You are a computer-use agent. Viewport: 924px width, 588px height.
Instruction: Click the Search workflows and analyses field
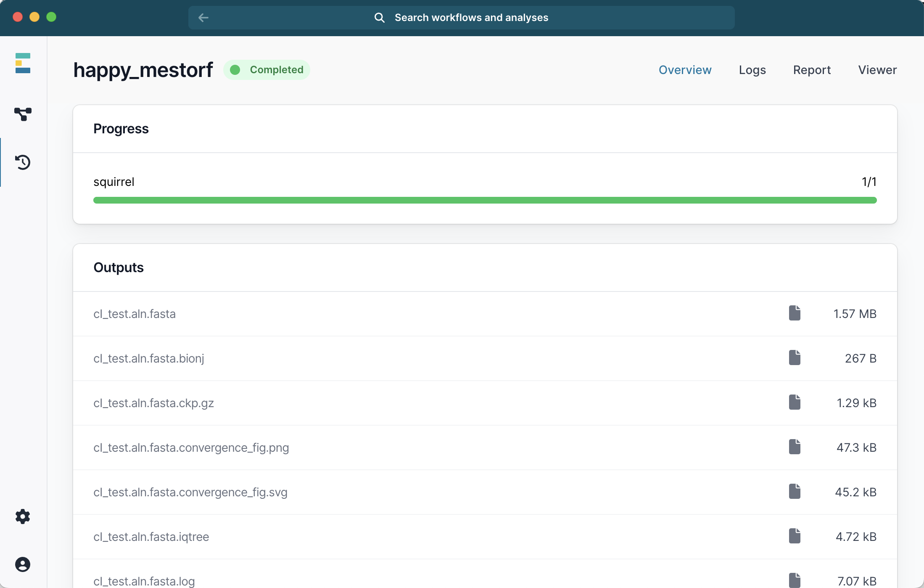[x=471, y=18]
